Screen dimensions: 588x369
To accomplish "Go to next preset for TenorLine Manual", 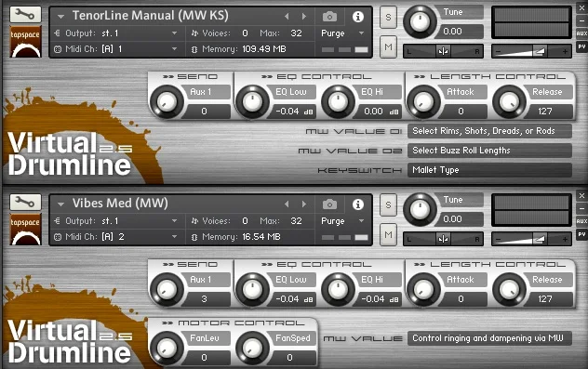I will (304, 16).
